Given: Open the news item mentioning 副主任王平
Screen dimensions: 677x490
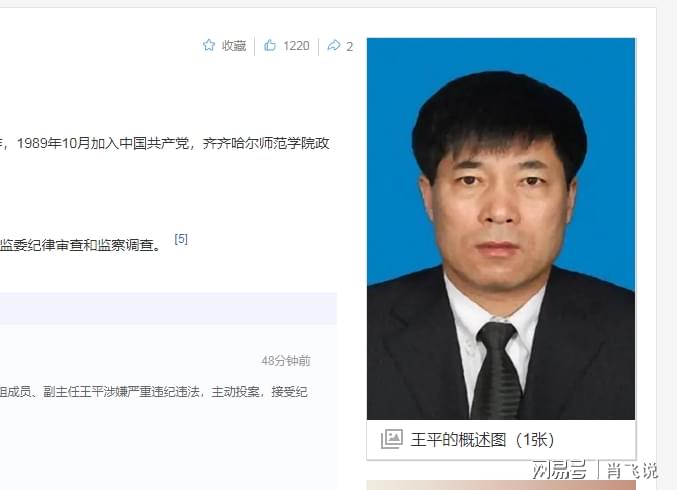Looking at the screenshot, I should click(154, 392).
